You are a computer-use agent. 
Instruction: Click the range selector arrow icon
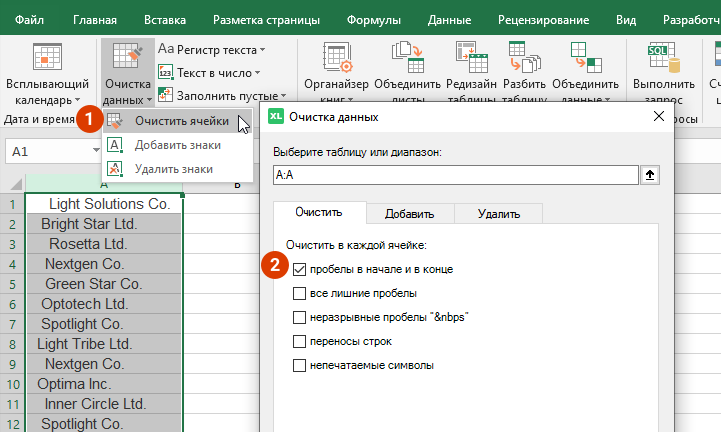650,174
